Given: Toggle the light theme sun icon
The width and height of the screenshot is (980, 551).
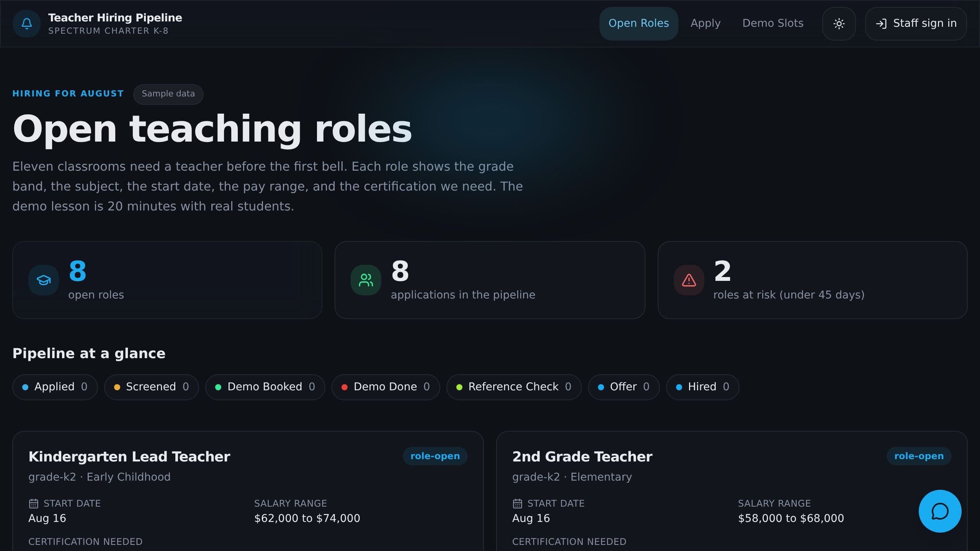Looking at the screenshot, I should point(839,24).
